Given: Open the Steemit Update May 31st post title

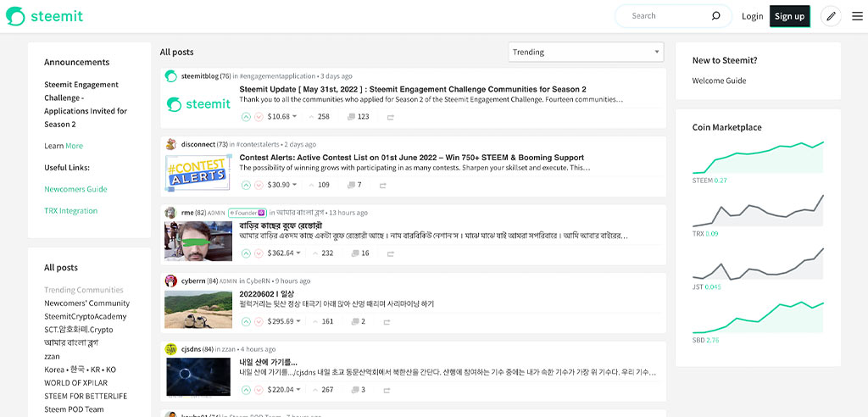Looking at the screenshot, I should 413,89.
